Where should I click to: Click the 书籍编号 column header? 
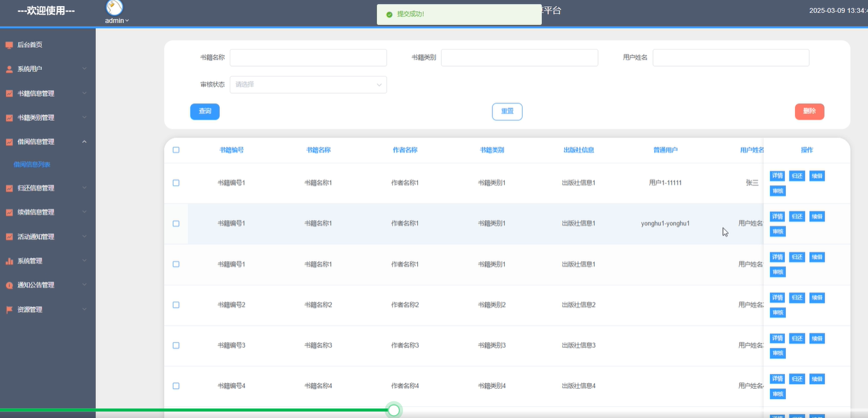[x=232, y=150]
